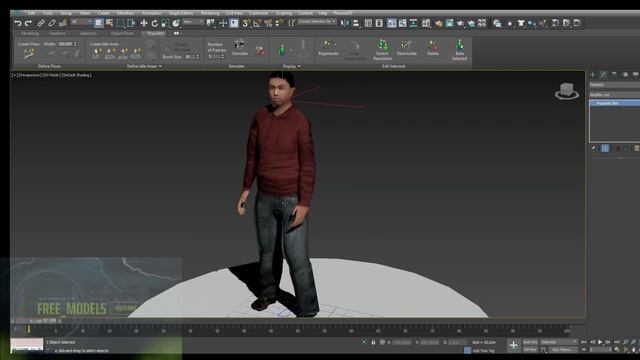Toggle the Set Key mode button

pyautogui.click(x=530, y=349)
